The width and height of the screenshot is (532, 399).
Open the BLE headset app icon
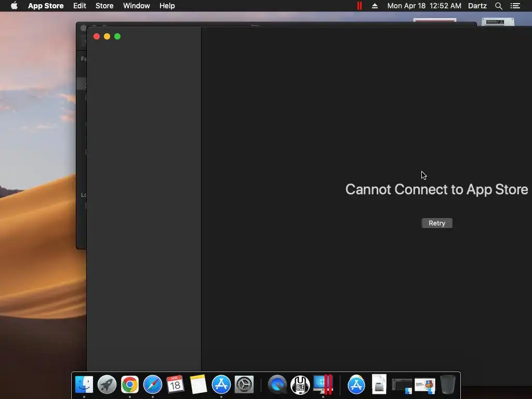click(x=300, y=385)
